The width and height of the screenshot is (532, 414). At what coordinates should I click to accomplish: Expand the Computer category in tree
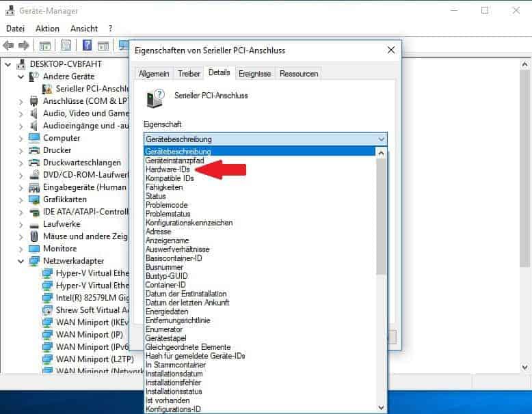[21, 138]
